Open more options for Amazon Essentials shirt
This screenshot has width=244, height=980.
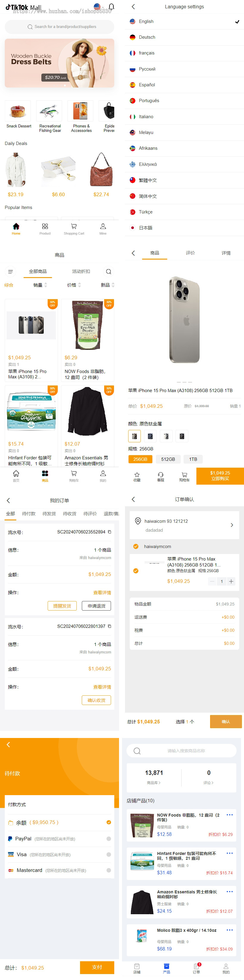tap(229, 891)
